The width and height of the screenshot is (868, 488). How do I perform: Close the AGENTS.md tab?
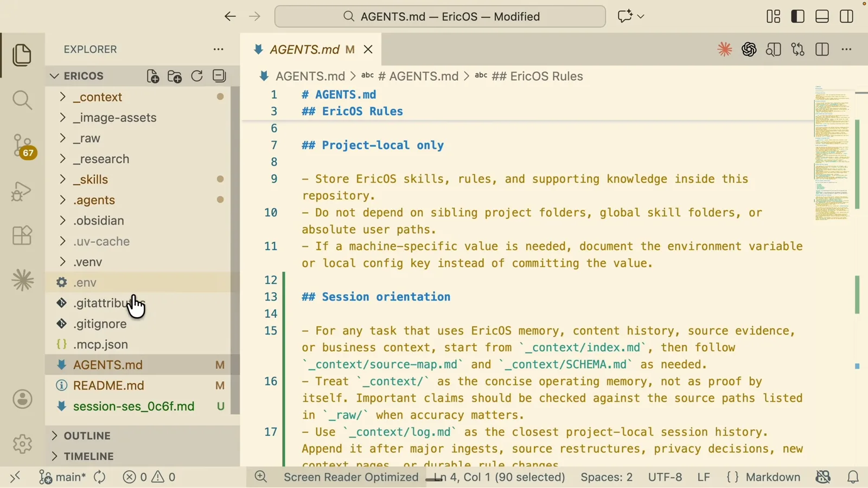coord(368,49)
